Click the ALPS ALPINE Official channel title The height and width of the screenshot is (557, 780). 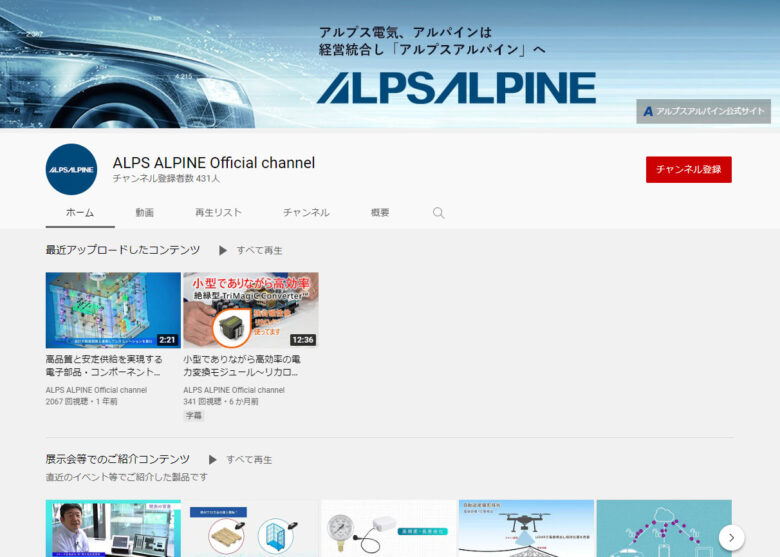pyautogui.click(x=214, y=163)
